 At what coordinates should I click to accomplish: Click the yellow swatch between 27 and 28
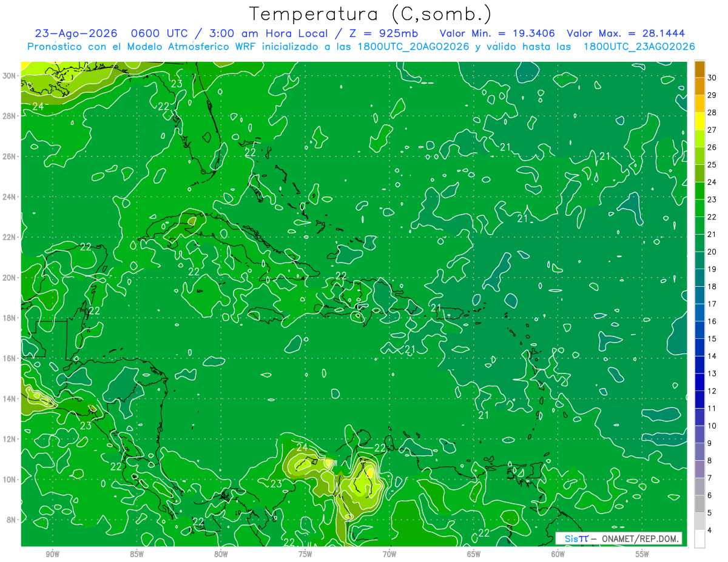click(x=699, y=121)
